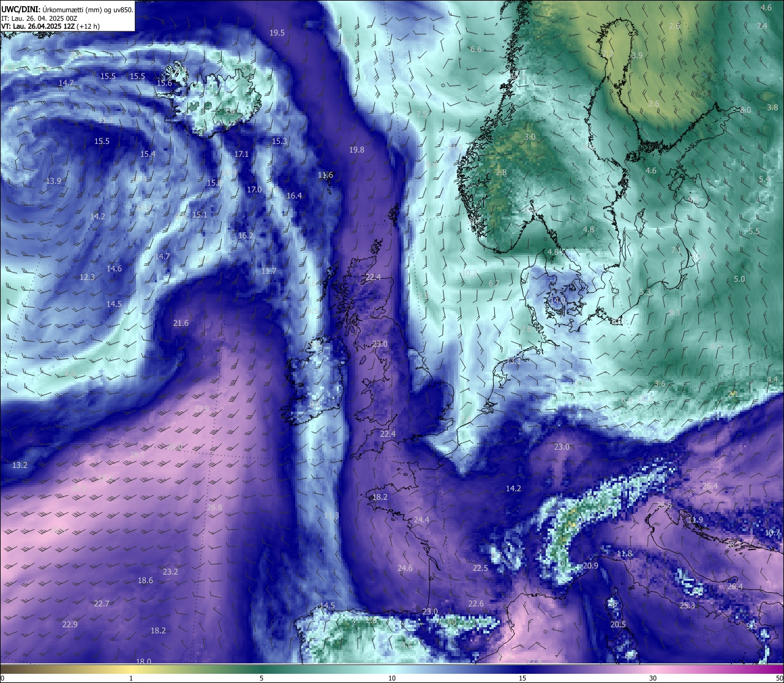Viewport: 784px width, 683px height.
Task: Click the 5.0 value label
Action: tap(739, 279)
